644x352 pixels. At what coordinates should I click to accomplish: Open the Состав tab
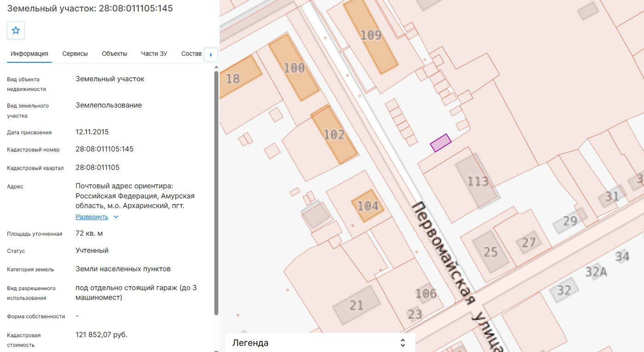coord(191,54)
